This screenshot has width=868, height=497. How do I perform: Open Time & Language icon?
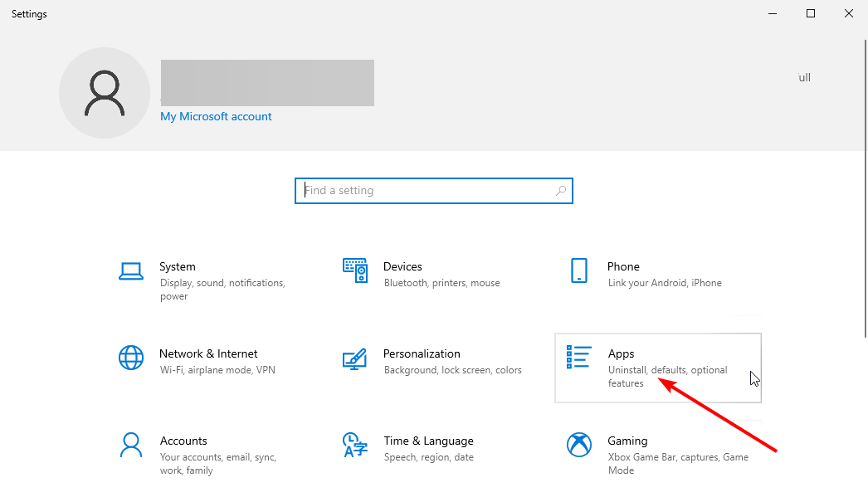click(355, 445)
